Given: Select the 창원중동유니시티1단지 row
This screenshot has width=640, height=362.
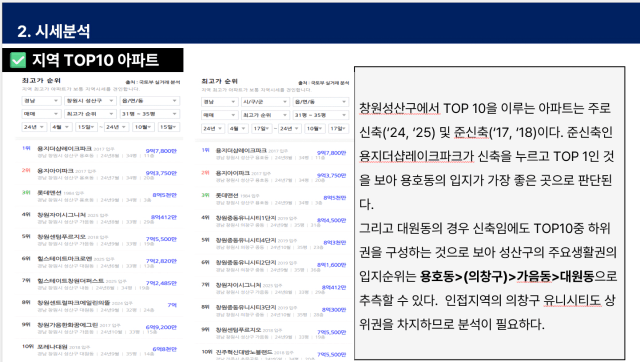Looking at the screenshot, I should [274, 221].
